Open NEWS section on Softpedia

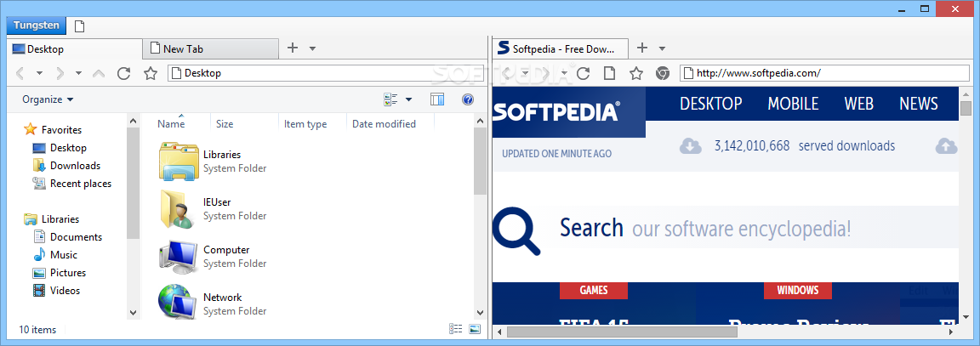pyautogui.click(x=919, y=103)
